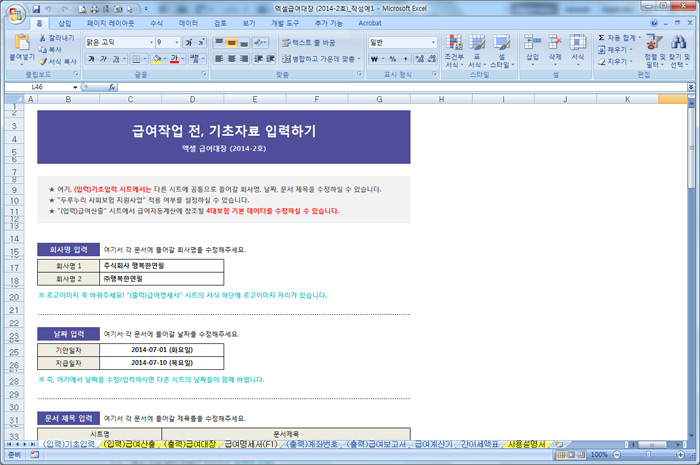Click 병합하고 가운데 맞춤 merge button
This screenshot has width=700, height=465.
pyautogui.click(x=321, y=59)
